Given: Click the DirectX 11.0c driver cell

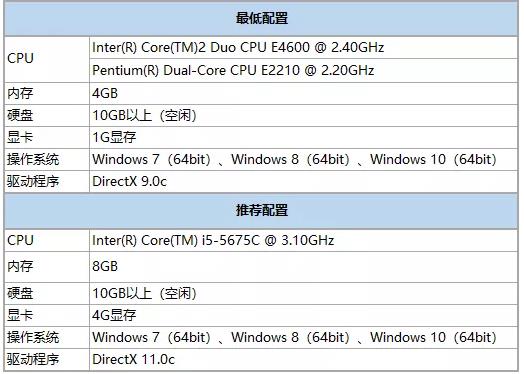Looking at the screenshot, I should tap(304, 360).
